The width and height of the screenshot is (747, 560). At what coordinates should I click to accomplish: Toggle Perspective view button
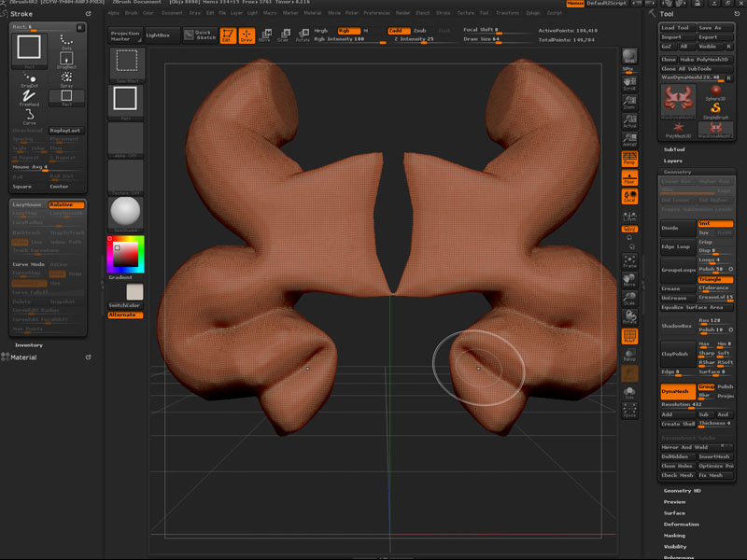[x=629, y=159]
